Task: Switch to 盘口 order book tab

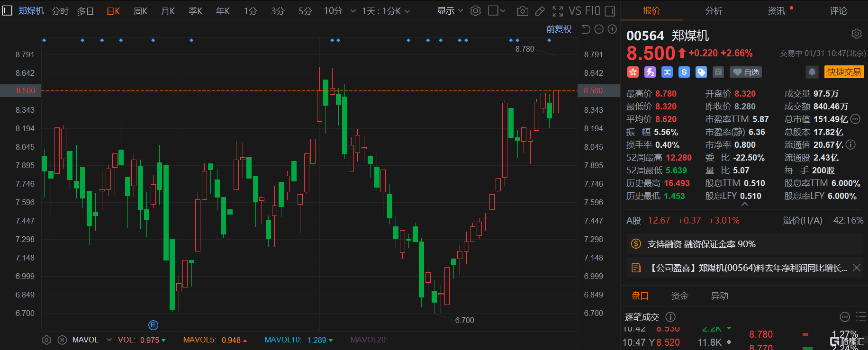Action: click(640, 296)
